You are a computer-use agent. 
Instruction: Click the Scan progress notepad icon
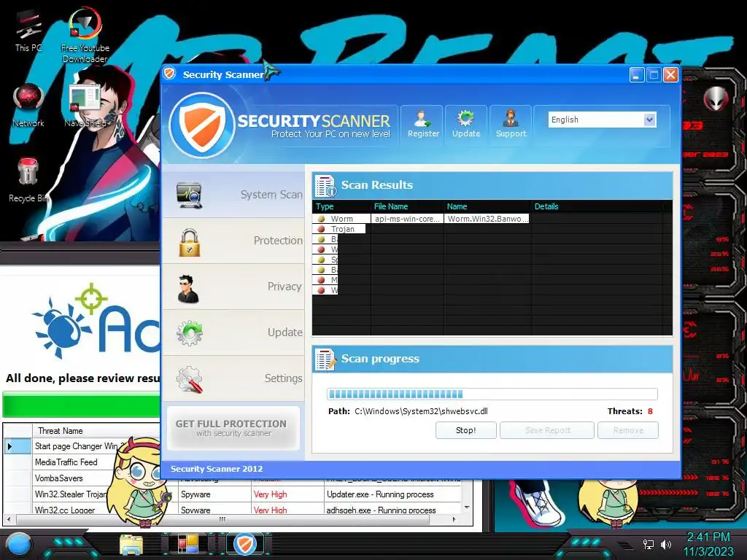pyautogui.click(x=325, y=359)
